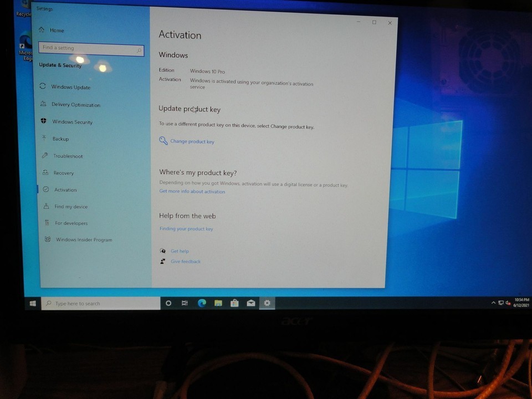This screenshot has height=399, width=532.
Task: Click the Recovery sidebar icon
Action: pyautogui.click(x=44, y=173)
